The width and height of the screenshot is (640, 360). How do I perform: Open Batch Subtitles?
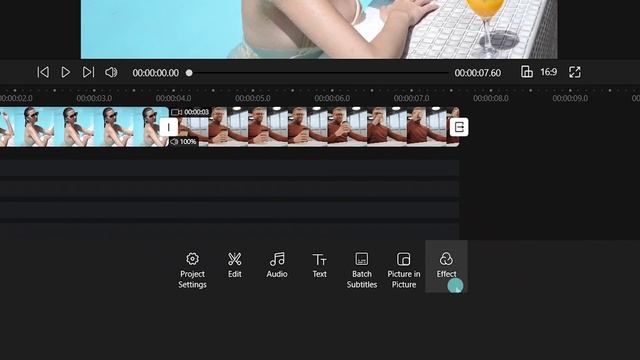(362, 270)
